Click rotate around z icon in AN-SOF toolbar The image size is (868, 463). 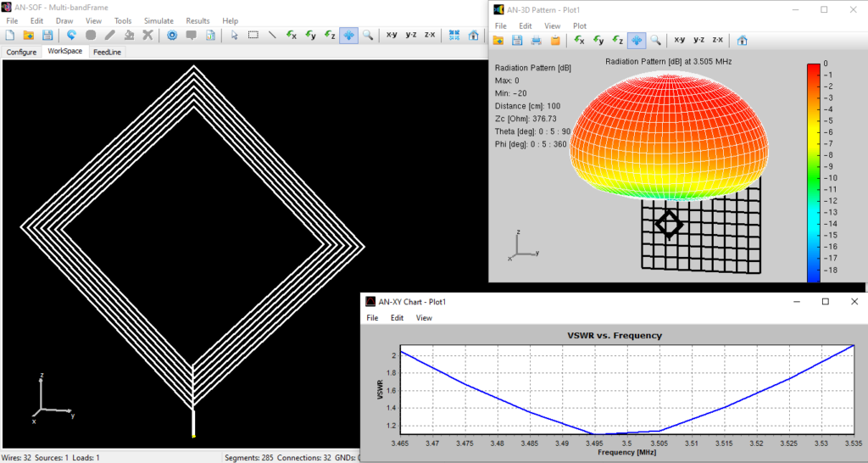[x=330, y=35]
